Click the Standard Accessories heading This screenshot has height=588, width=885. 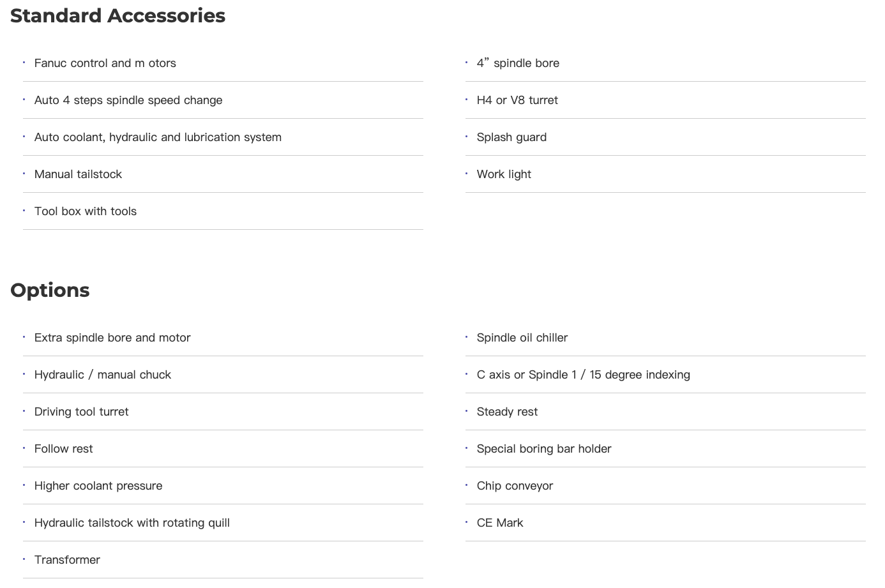117,15
